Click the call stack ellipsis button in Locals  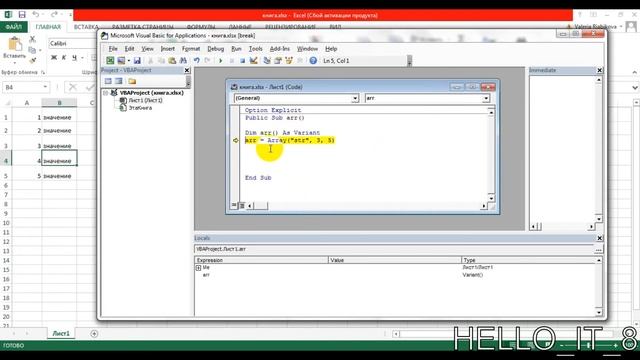pos(598,249)
